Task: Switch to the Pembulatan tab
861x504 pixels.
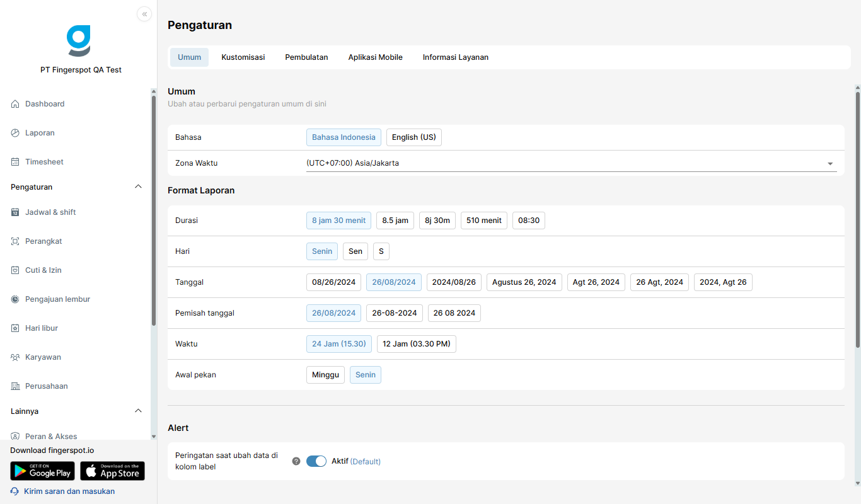Action: coord(306,57)
